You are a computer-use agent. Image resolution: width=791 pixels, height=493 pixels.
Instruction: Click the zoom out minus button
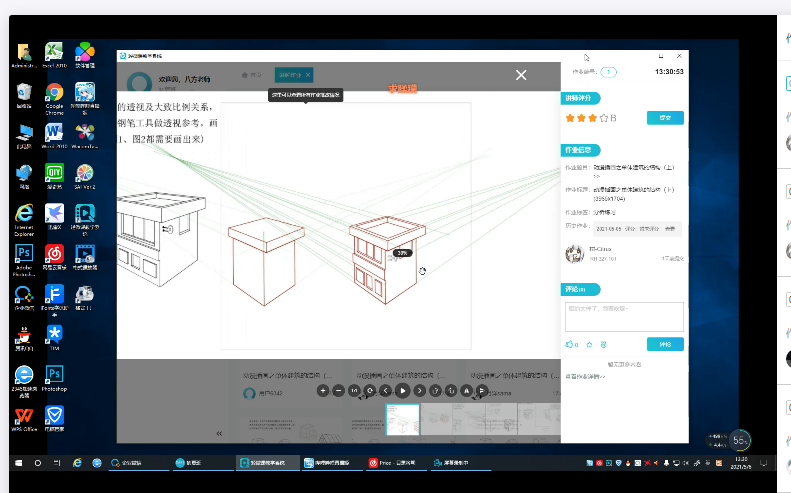coord(339,390)
